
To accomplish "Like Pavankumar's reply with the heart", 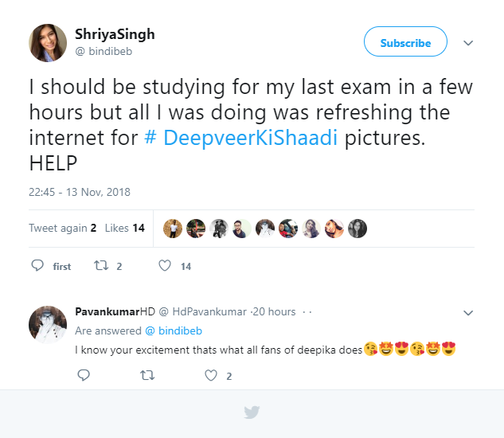I will 212,375.
